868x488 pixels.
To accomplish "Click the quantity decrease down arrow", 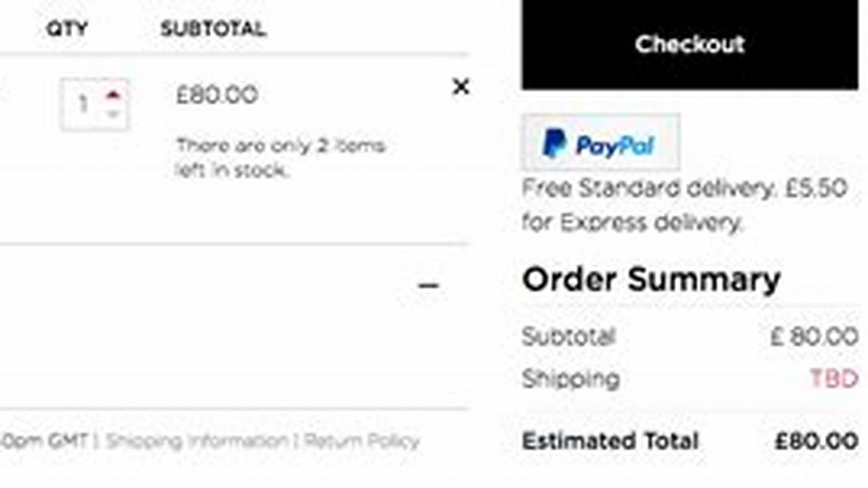I will (x=113, y=113).
